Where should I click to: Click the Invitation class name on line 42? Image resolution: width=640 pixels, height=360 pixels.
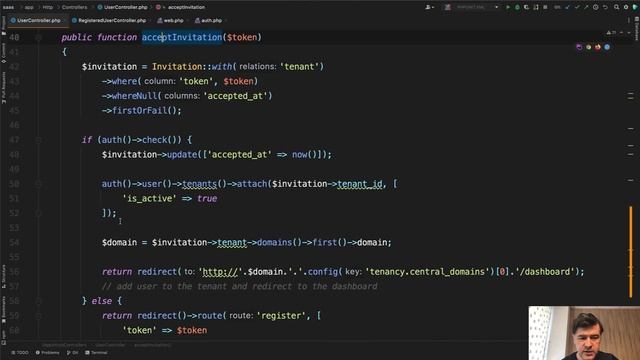coord(177,67)
